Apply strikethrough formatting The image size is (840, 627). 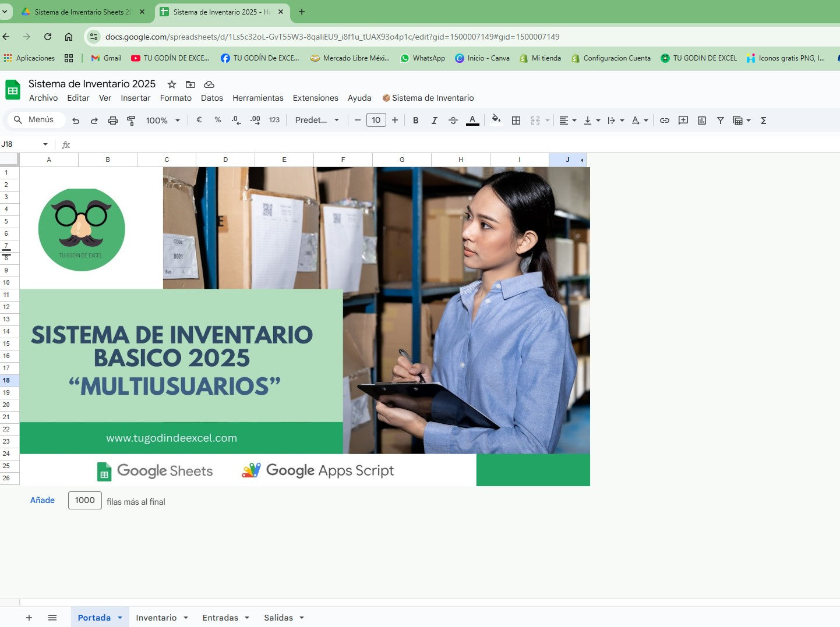pyautogui.click(x=453, y=121)
